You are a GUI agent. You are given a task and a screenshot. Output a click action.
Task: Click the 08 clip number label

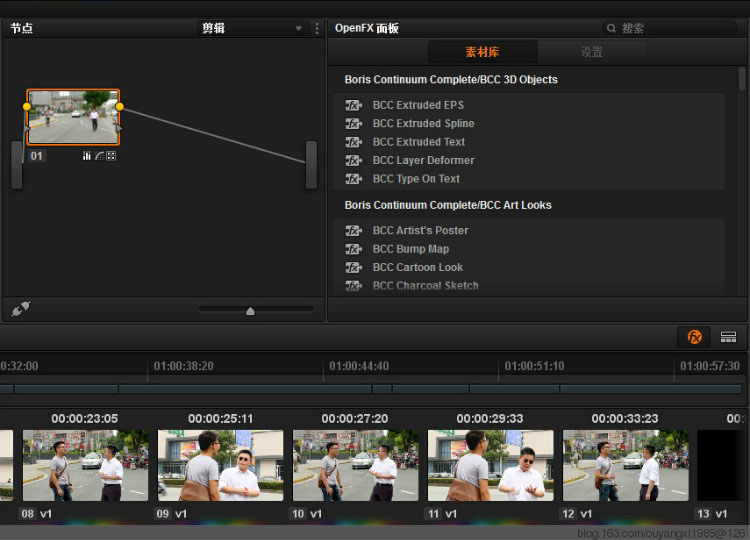28,514
